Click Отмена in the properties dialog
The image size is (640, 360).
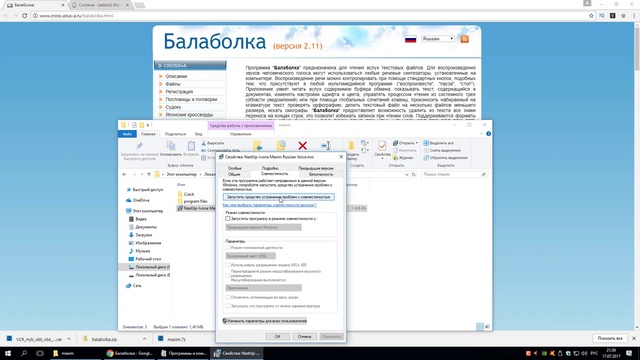[304, 336]
